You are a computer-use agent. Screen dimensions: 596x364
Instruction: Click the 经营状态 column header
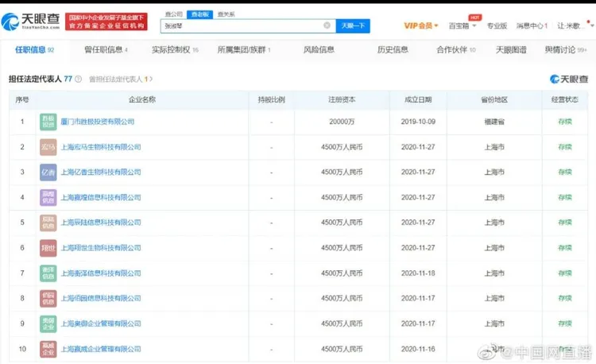[x=565, y=99]
